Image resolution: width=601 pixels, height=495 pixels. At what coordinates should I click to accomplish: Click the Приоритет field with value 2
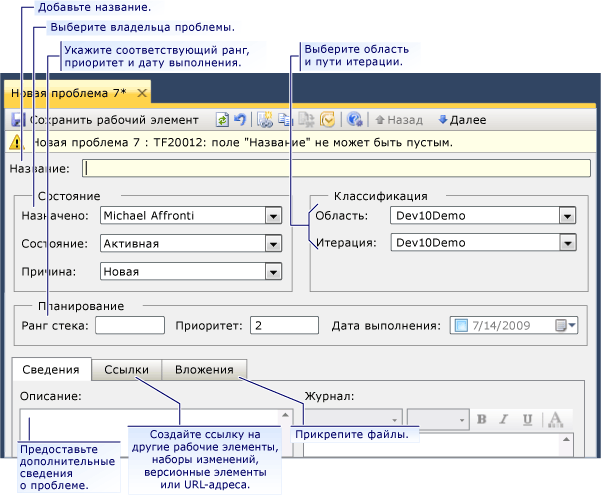coord(284,325)
